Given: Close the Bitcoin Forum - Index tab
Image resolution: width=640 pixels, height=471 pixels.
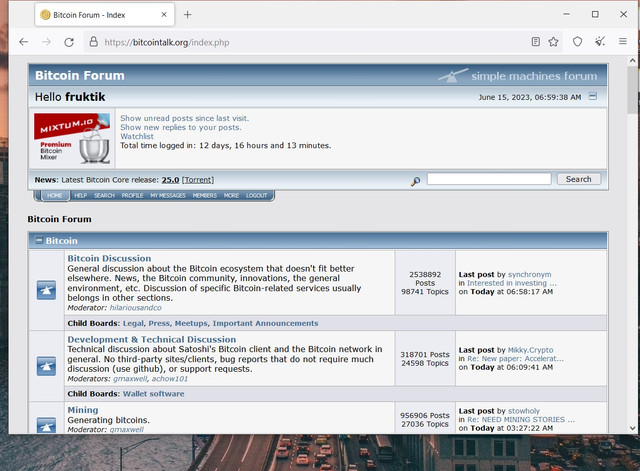Looking at the screenshot, I should pyautogui.click(x=164, y=15).
